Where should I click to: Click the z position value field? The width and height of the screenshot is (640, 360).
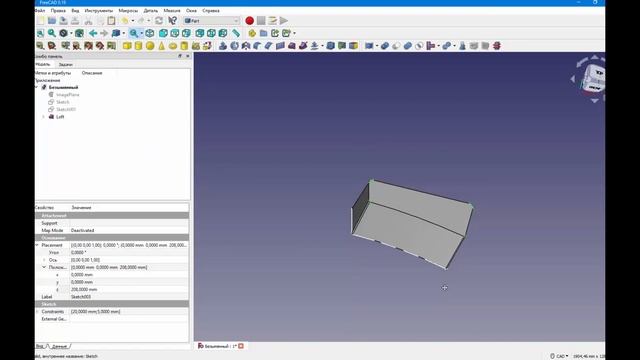click(x=129, y=289)
